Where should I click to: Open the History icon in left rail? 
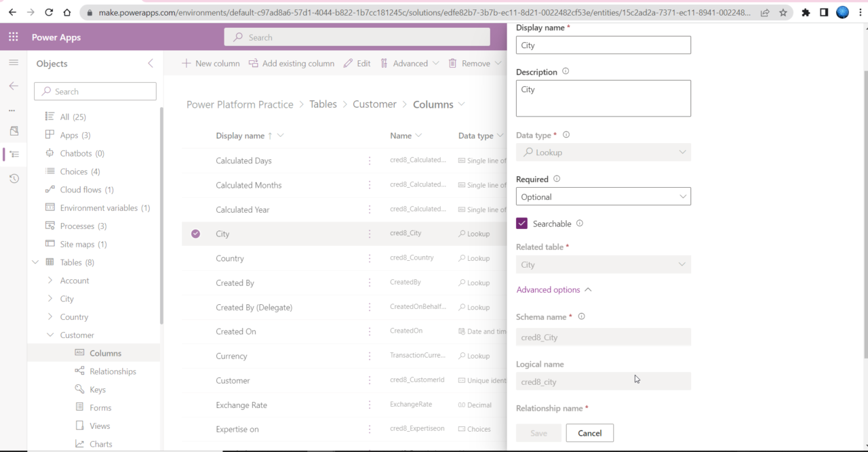point(14,179)
